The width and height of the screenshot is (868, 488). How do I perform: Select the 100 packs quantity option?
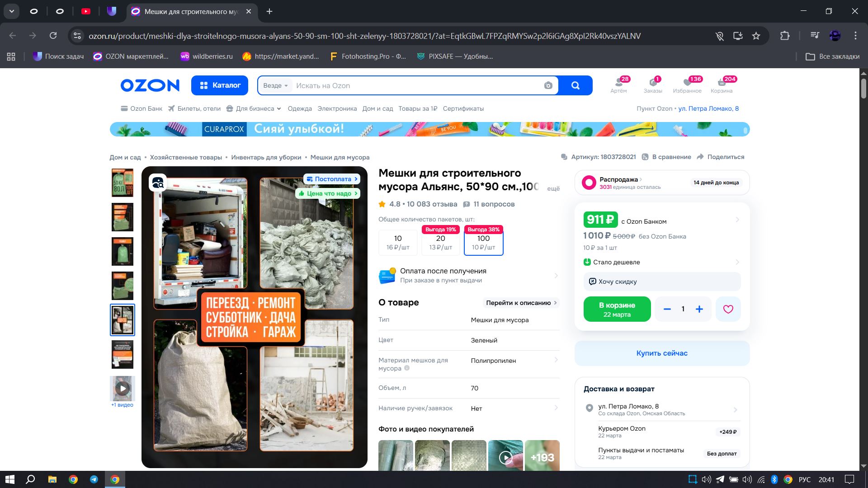[x=483, y=242]
